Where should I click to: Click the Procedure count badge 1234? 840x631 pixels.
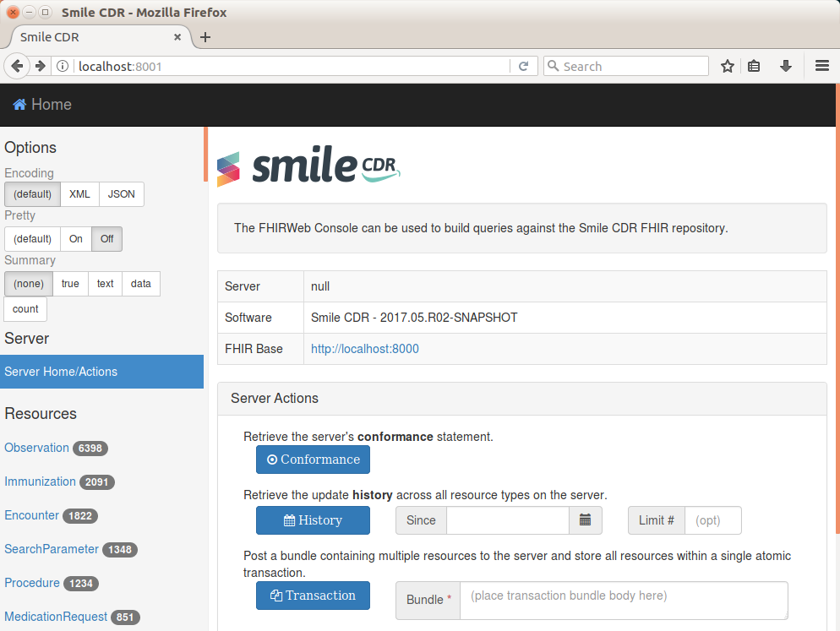[x=81, y=584]
